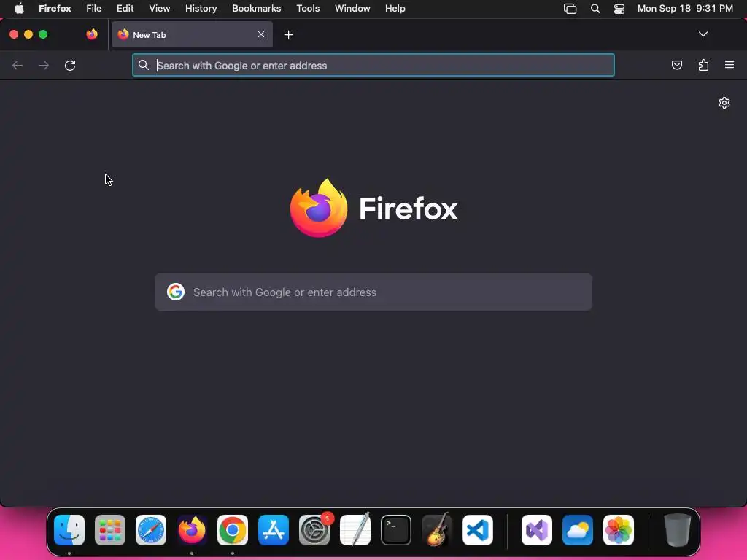The width and height of the screenshot is (747, 560).
Task: Open the Firefox application menu in menu bar
Action: coord(55,9)
